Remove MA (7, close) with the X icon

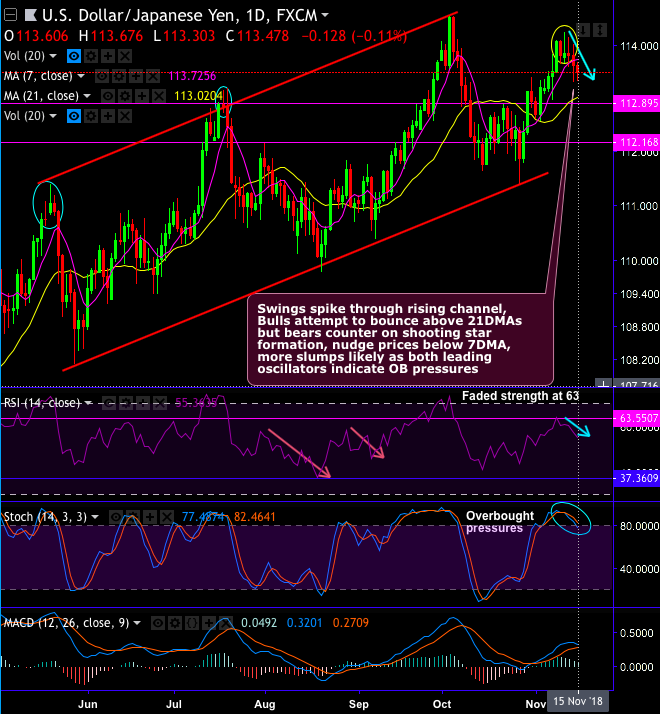click(153, 76)
